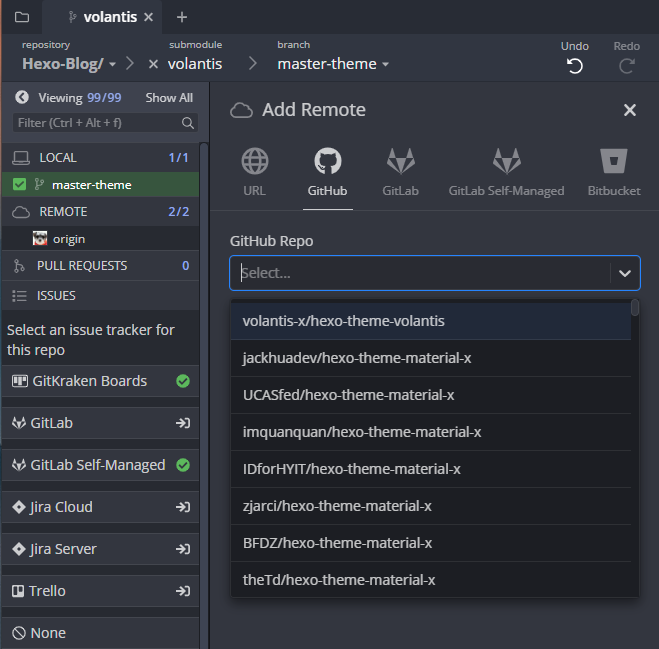Image resolution: width=659 pixels, height=649 pixels.
Task: Click Show All in left panel
Action: [x=169, y=98]
